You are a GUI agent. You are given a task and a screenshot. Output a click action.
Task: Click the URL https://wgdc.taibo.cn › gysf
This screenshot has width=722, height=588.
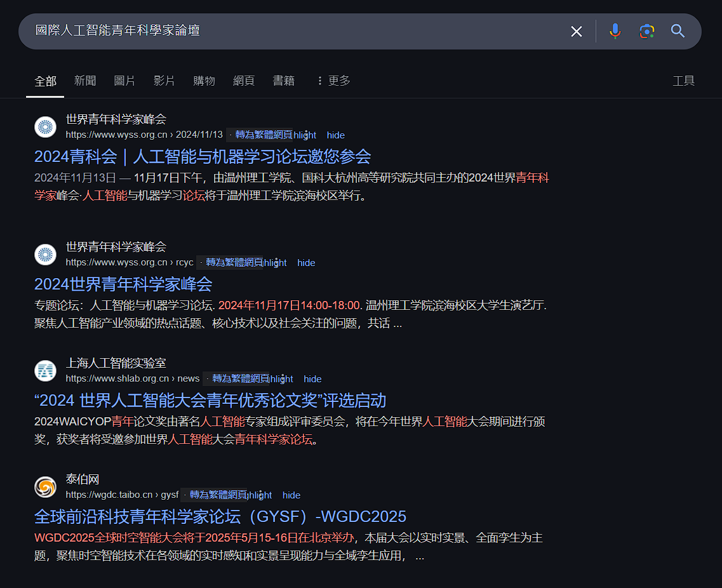[x=122, y=495]
